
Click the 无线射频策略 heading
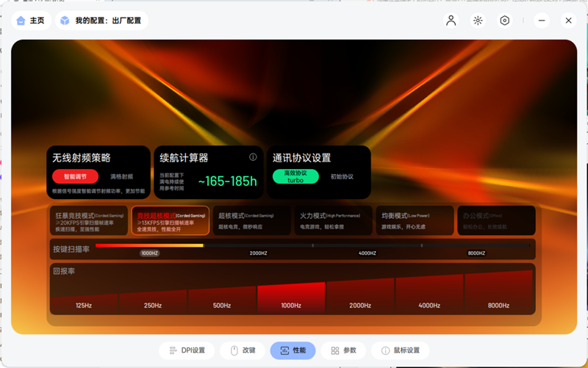[82, 158]
